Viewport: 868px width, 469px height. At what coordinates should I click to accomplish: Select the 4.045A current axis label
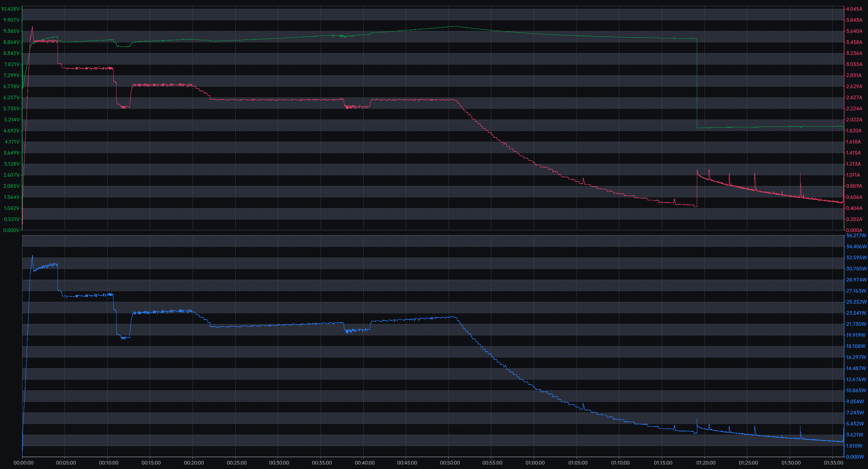click(x=854, y=9)
